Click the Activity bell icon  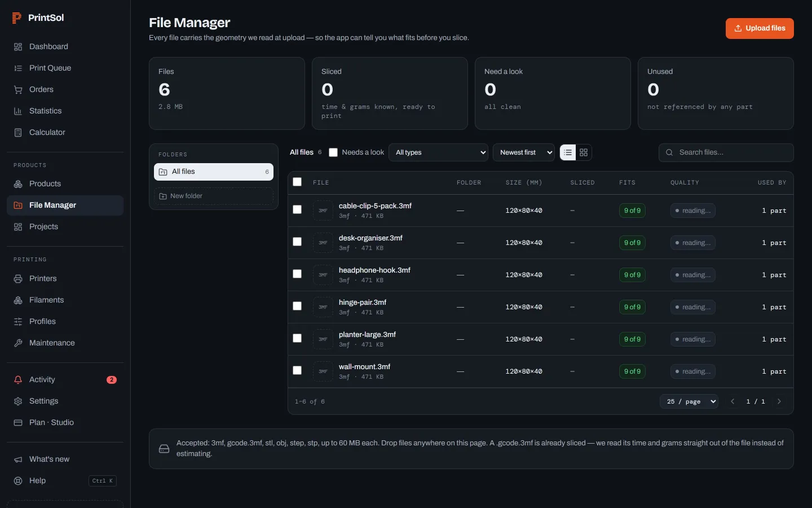click(18, 380)
